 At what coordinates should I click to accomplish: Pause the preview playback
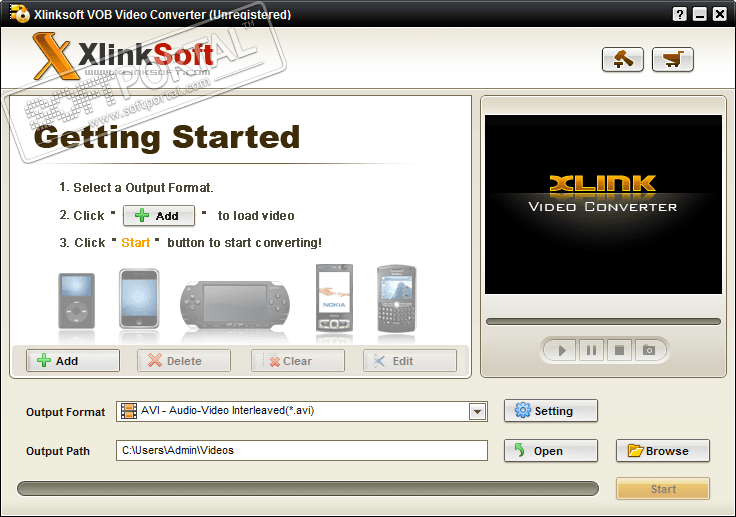click(x=591, y=350)
